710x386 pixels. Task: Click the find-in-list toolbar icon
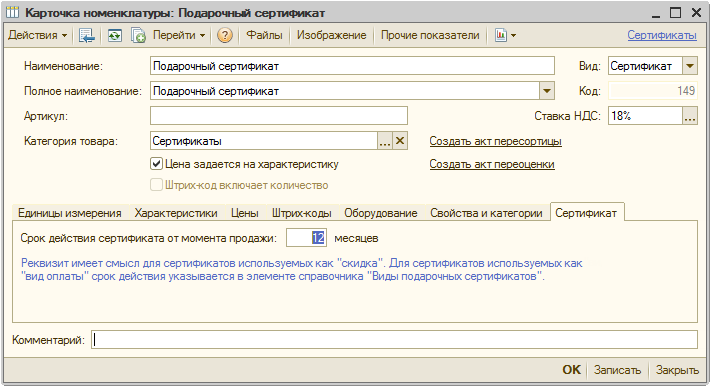point(86,35)
